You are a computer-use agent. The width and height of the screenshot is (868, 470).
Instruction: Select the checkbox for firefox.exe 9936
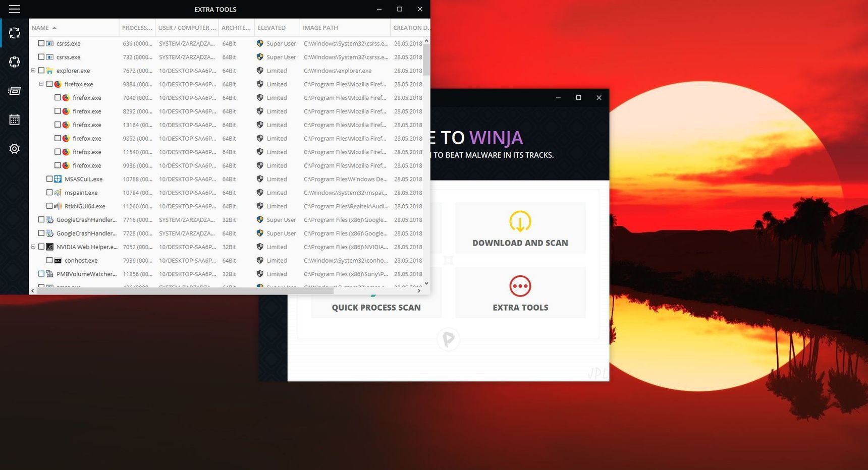(x=58, y=165)
